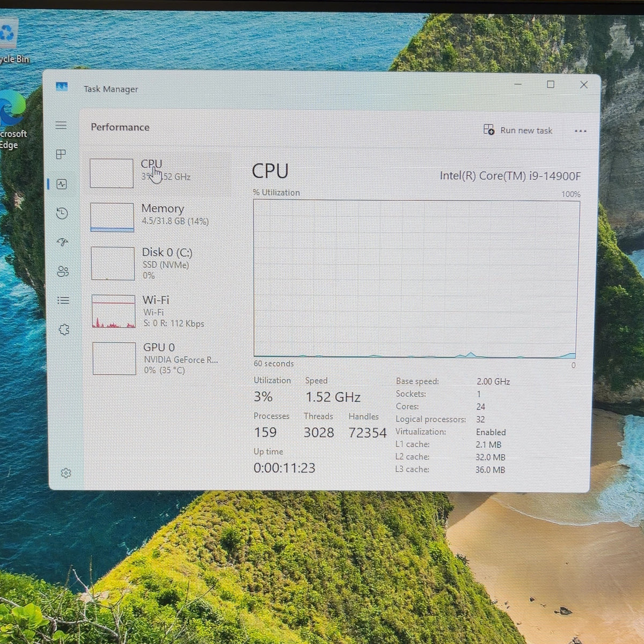Open Task Manager Settings gear
Screen dimensions: 644x644
coord(66,473)
